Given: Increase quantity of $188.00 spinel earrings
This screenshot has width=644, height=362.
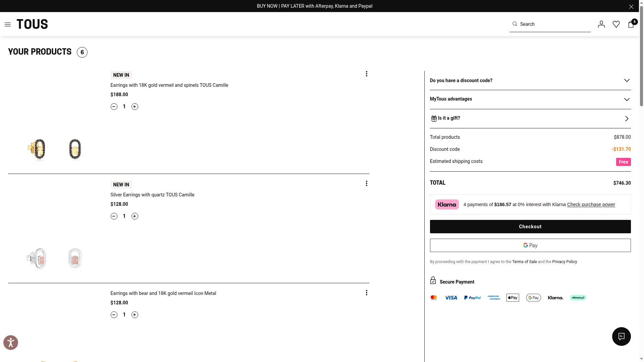Looking at the screenshot, I should pos(135,107).
